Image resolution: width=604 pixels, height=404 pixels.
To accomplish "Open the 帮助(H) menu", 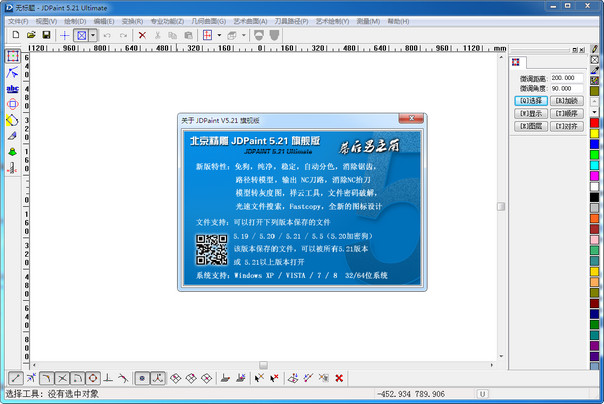I will tap(397, 20).
